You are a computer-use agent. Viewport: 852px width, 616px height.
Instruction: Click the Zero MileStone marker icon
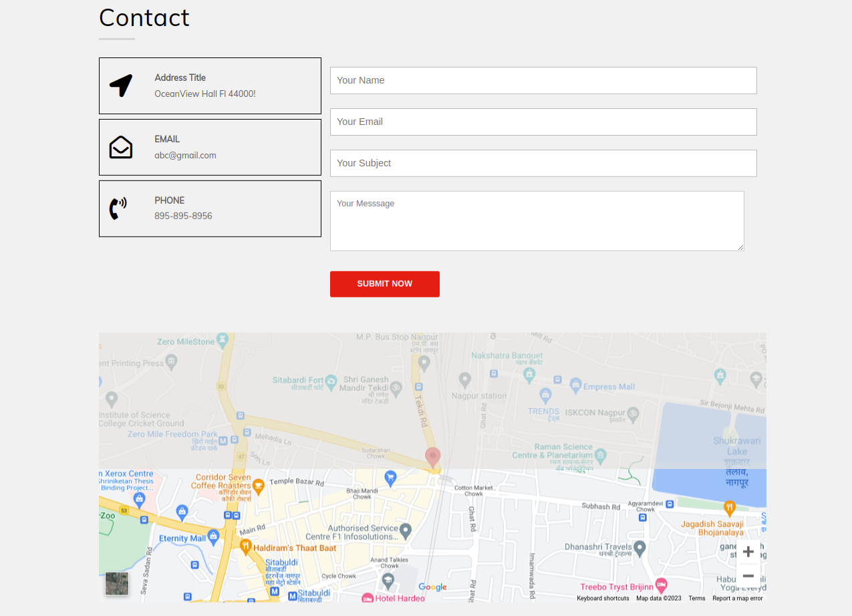(223, 340)
